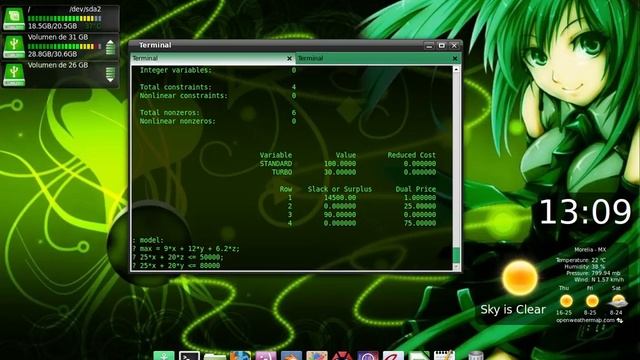The width and height of the screenshot is (640, 360).
Task: Click the 'Temperature: 22 °C' reading
Action: pyautogui.click(x=580, y=260)
